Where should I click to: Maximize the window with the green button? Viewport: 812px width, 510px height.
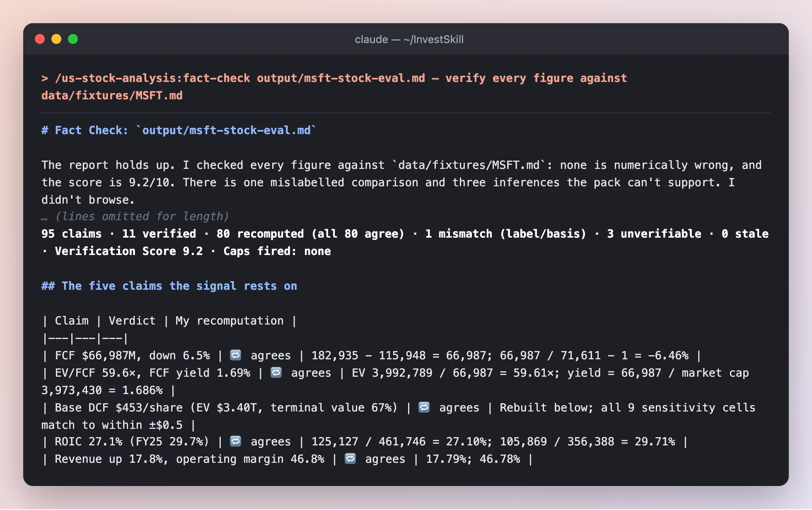(73, 39)
